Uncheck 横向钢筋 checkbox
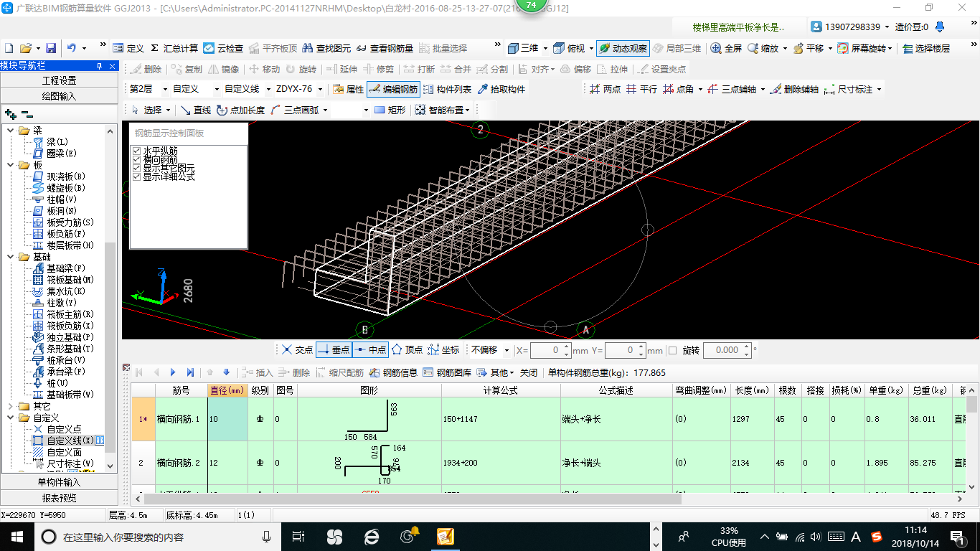 (x=136, y=159)
